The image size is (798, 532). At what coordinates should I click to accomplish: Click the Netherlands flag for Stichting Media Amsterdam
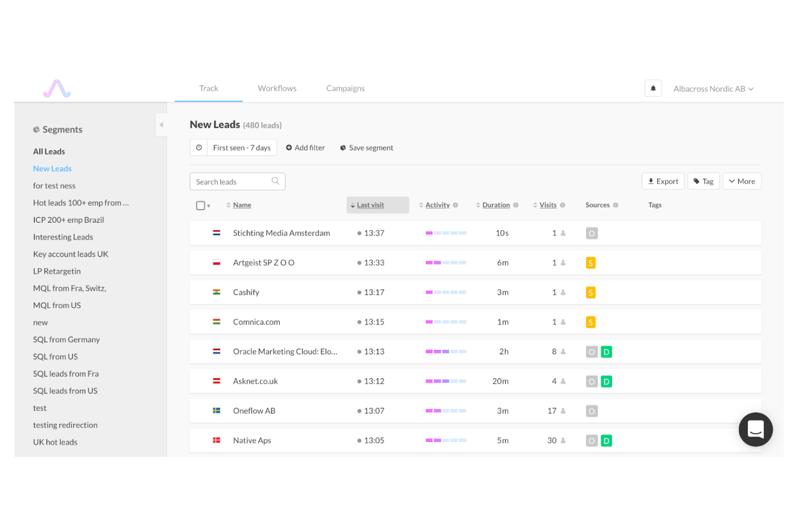click(216, 233)
